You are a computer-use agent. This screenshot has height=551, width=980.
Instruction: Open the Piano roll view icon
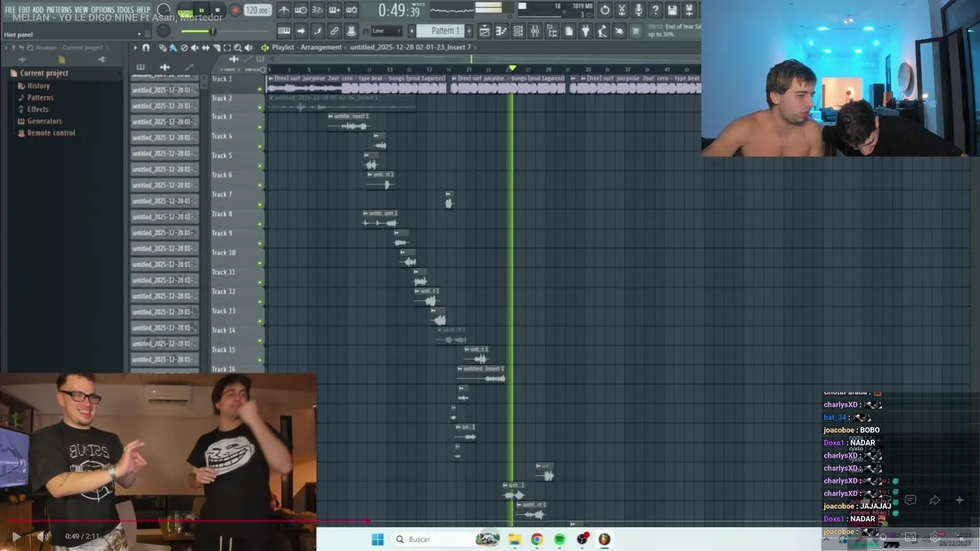501,31
